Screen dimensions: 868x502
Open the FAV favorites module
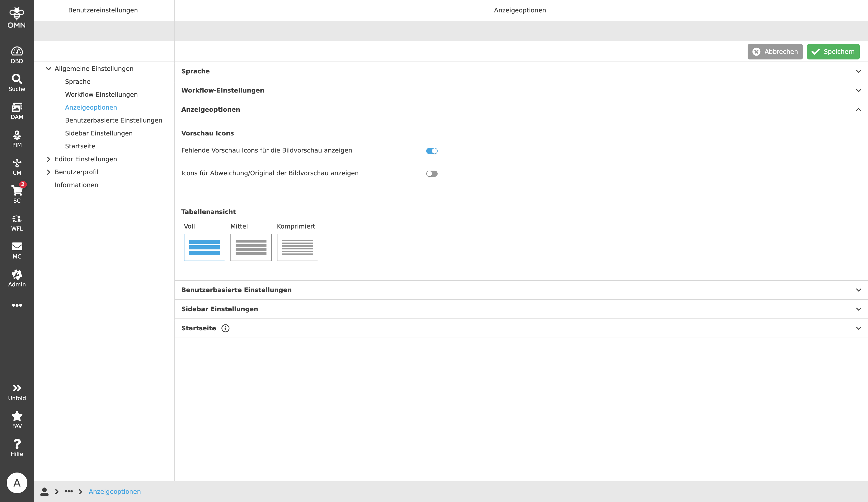tap(17, 419)
